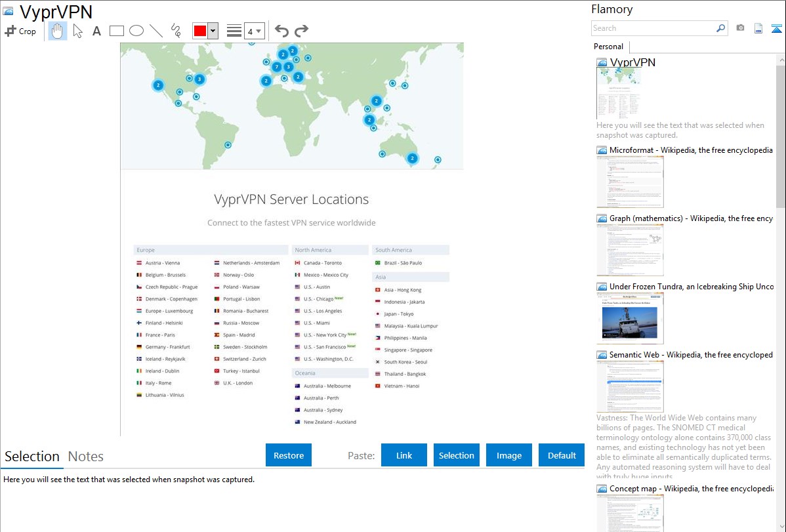
Task: Click 'Connect to the fastest VPN service worldwide'
Action: [x=291, y=222]
